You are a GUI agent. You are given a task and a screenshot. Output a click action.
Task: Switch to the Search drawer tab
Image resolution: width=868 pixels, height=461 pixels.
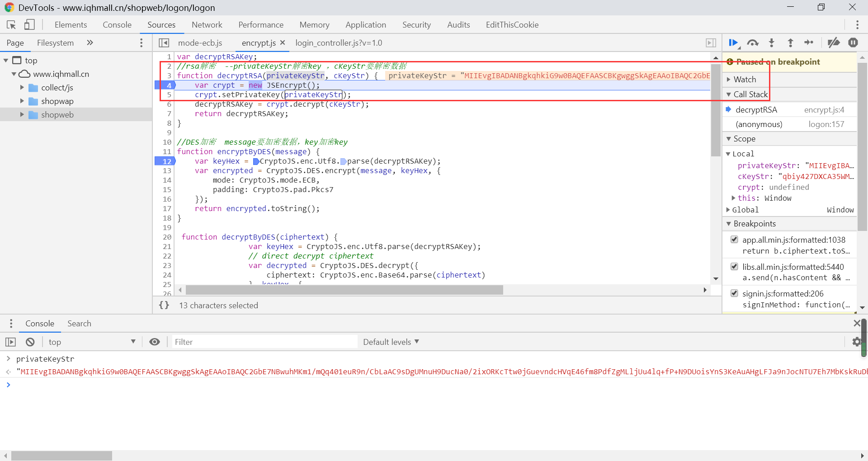(79, 324)
